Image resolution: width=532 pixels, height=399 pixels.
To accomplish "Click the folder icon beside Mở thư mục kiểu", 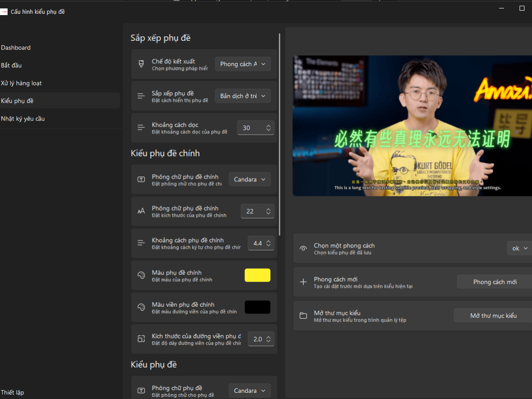I will tap(303, 315).
